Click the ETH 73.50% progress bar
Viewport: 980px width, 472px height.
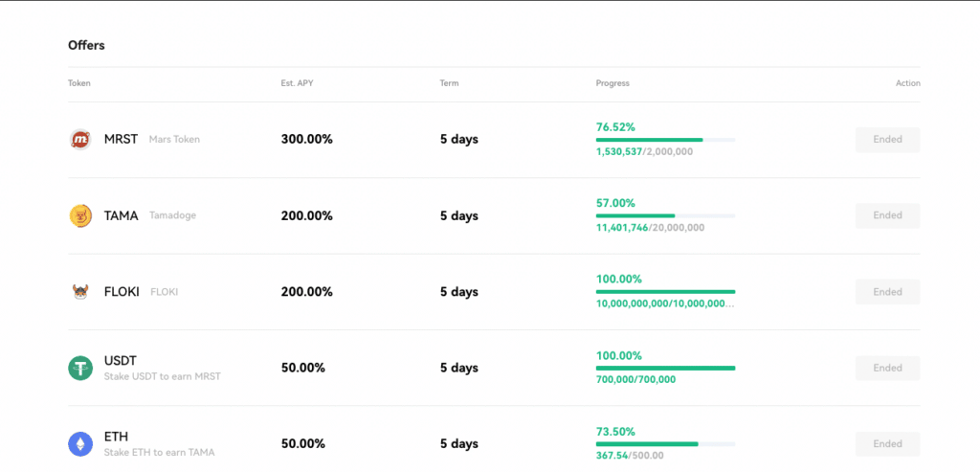[x=665, y=444]
